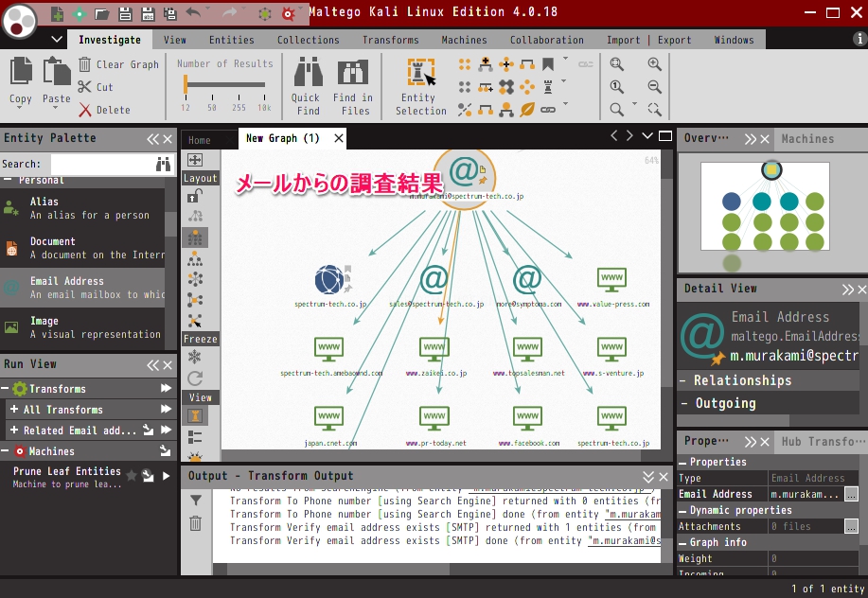Screen dimensions: 868x598
Task: Toggle the Freeze snowflake layout button
Action: pos(194,357)
